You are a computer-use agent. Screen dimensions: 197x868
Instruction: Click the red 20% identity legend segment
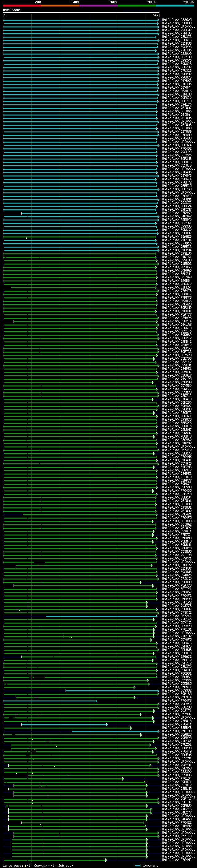(22, 6)
